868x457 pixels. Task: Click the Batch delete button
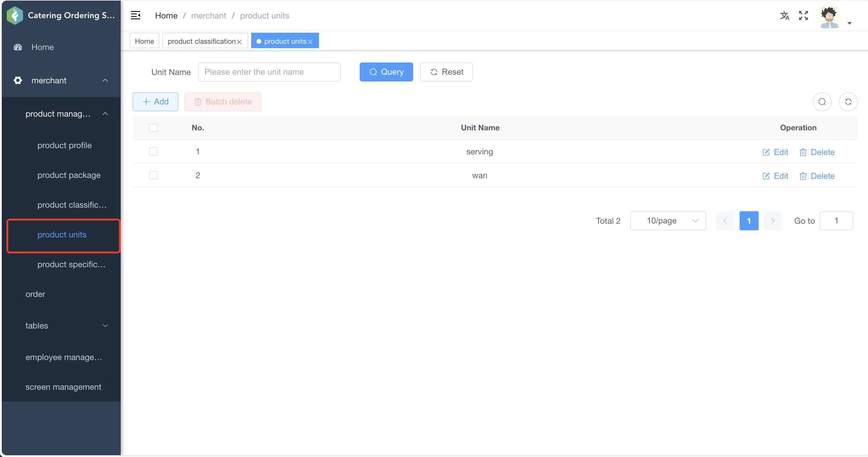point(223,101)
